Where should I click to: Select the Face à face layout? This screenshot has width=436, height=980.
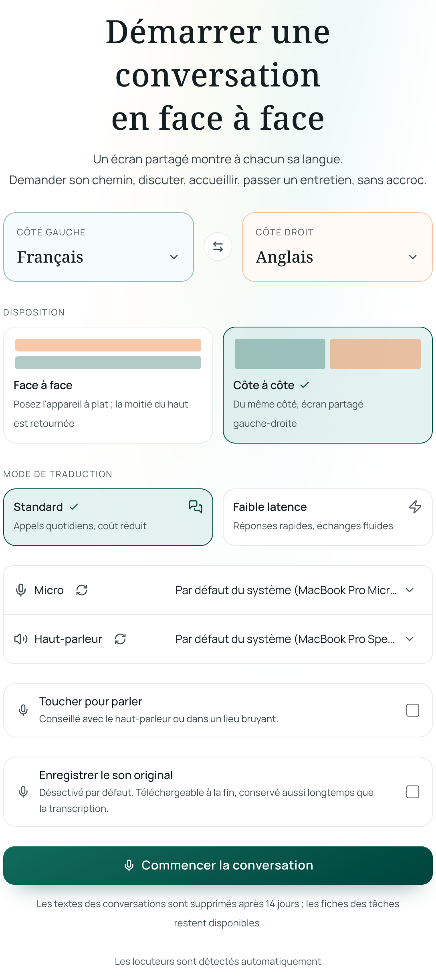[x=108, y=385]
